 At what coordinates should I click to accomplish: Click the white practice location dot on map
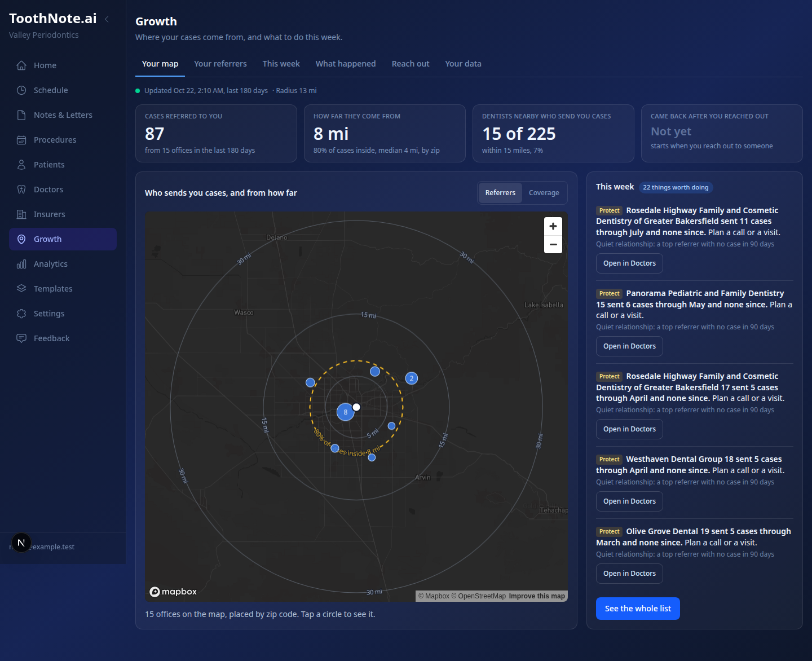(356, 407)
